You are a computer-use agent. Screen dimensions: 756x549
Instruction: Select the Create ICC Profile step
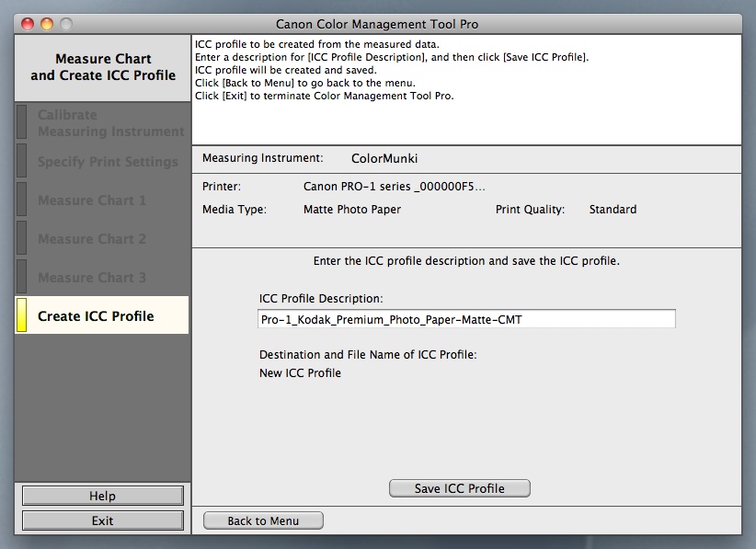(96, 316)
